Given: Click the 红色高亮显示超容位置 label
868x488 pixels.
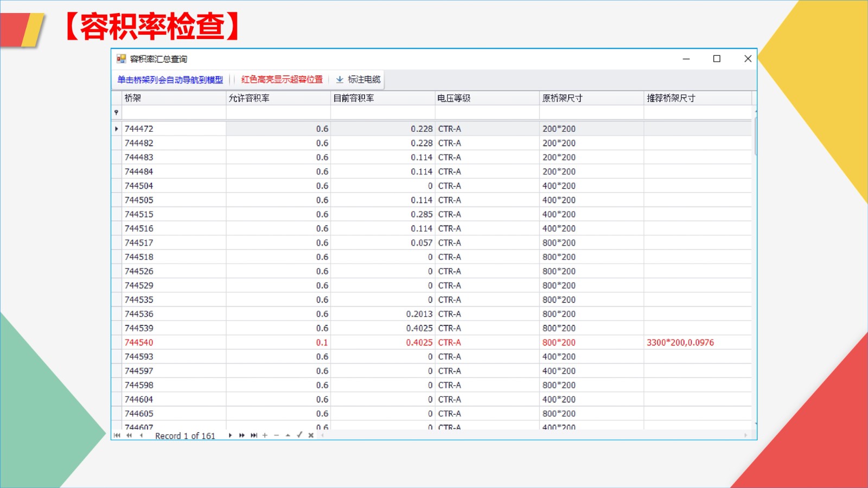Looking at the screenshot, I should 282,80.
